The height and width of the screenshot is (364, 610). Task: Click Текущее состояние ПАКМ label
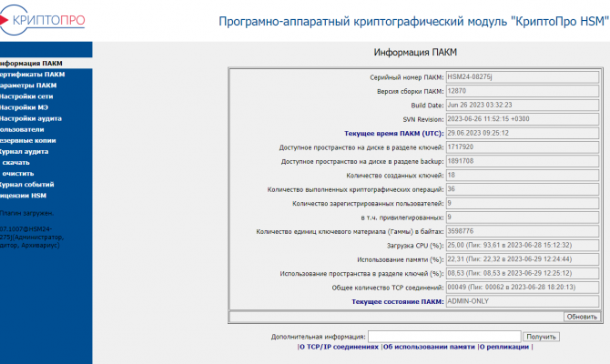click(398, 301)
